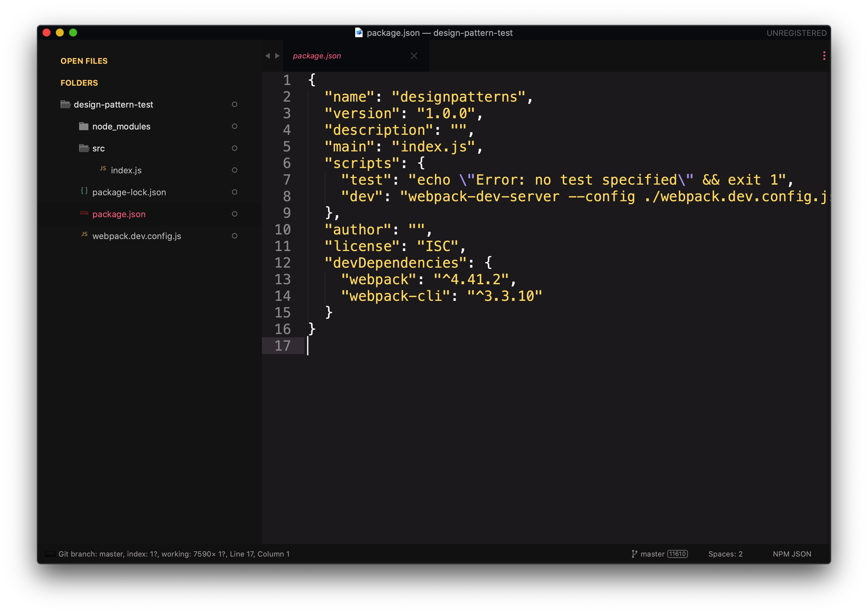868x613 pixels.
Task: Click line number 6 in the gutter
Action: pos(286,163)
